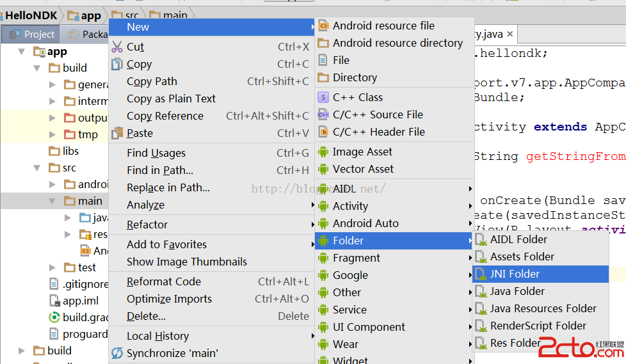Screen dimensions: 626x364
Task: Click the Cut scissors icon
Action: pos(116,47)
